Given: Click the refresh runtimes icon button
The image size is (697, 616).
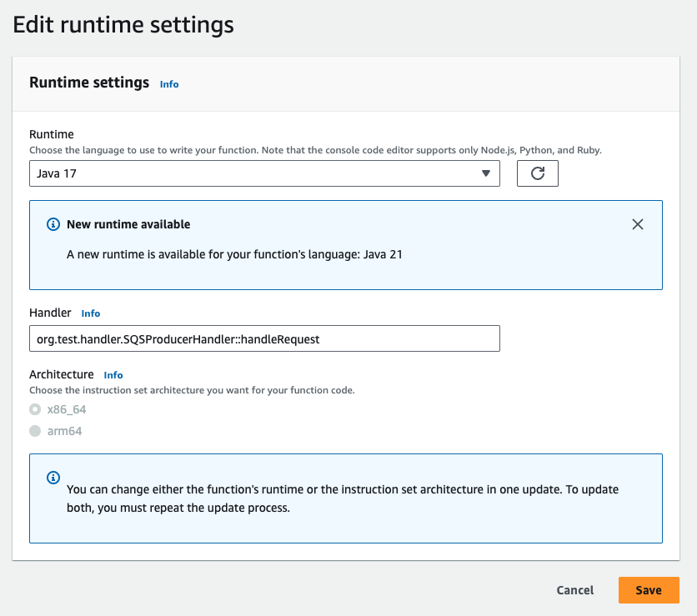Looking at the screenshot, I should (537, 173).
